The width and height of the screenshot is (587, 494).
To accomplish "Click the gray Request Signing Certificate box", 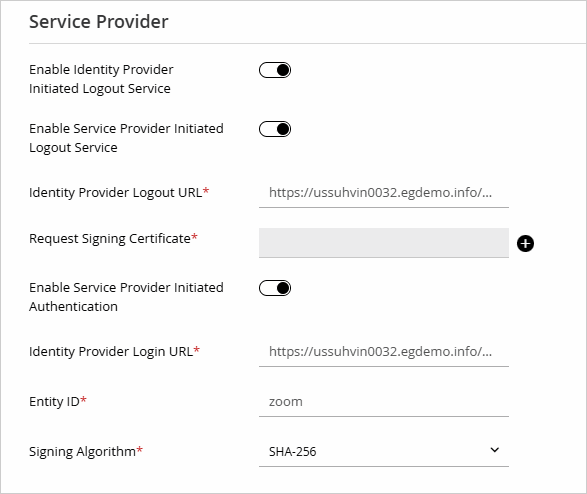I will pyautogui.click(x=384, y=243).
